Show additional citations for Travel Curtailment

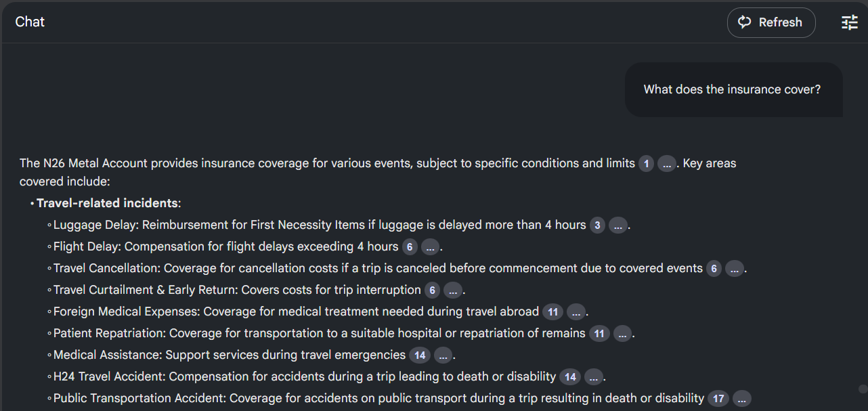tap(453, 290)
